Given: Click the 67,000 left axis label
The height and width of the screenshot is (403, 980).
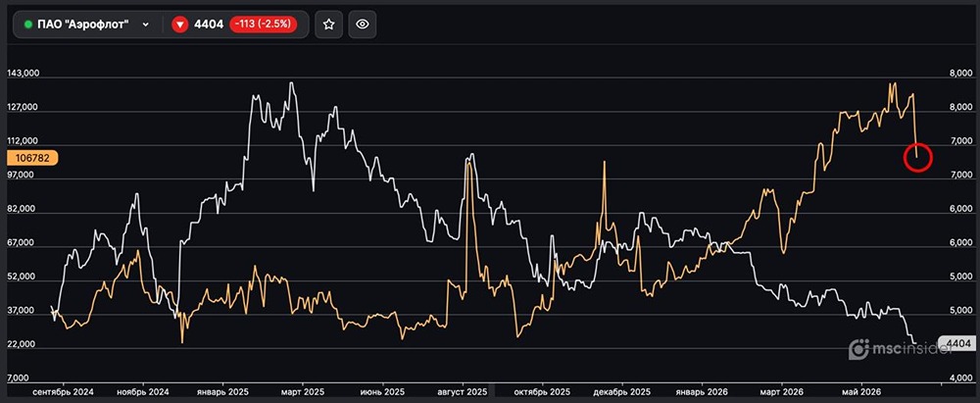Looking at the screenshot, I should tap(22, 243).
